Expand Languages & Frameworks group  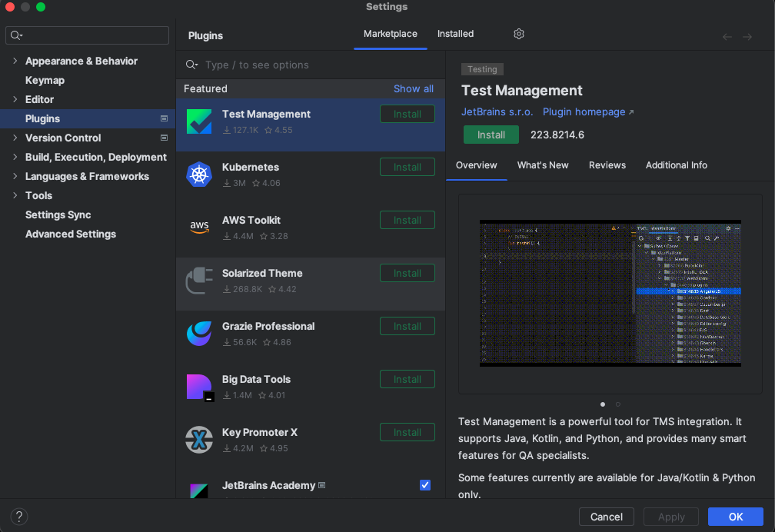(x=15, y=177)
